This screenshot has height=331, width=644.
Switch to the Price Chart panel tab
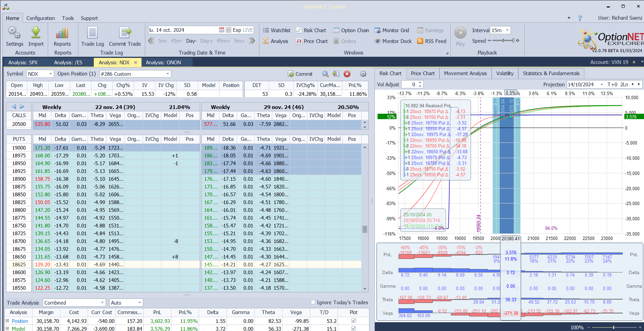(x=423, y=73)
